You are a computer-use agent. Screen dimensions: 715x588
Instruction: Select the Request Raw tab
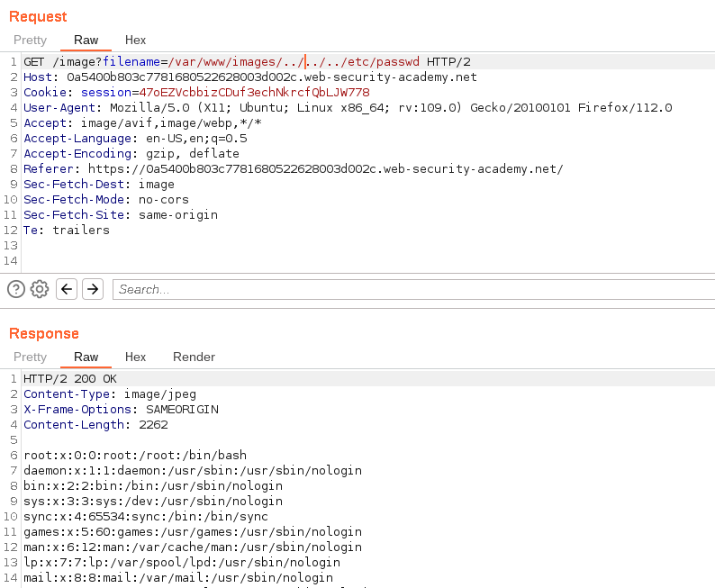[86, 41]
